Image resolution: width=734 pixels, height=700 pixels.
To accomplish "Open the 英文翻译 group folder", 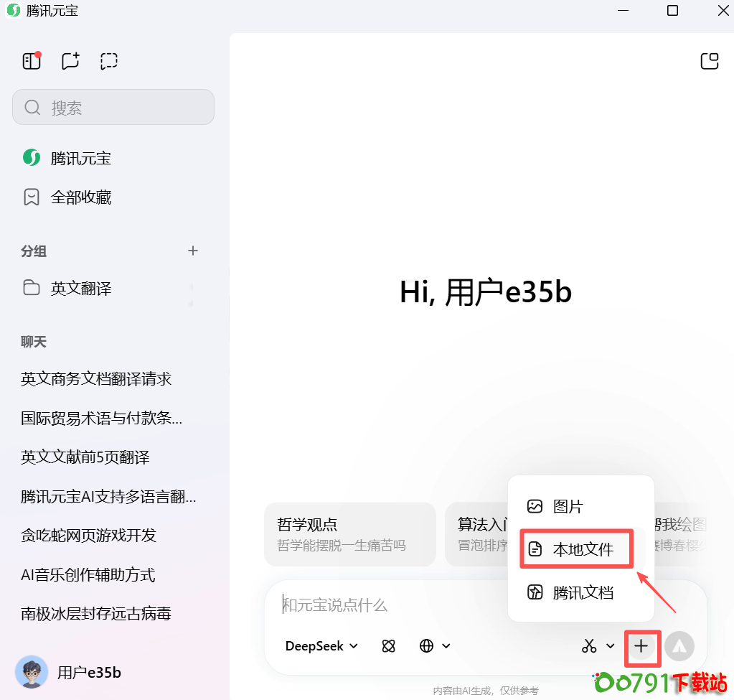I will pyautogui.click(x=80, y=289).
